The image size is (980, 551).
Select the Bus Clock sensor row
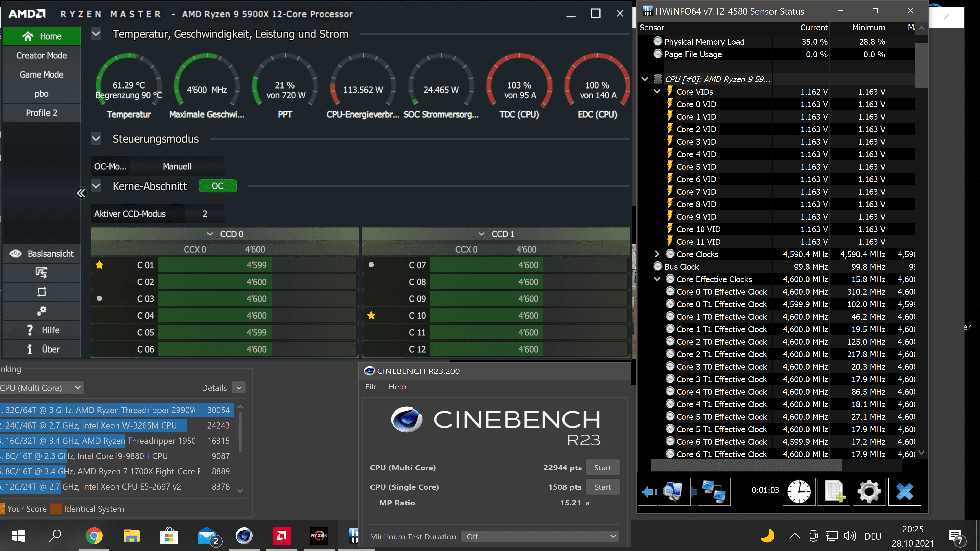776,267
